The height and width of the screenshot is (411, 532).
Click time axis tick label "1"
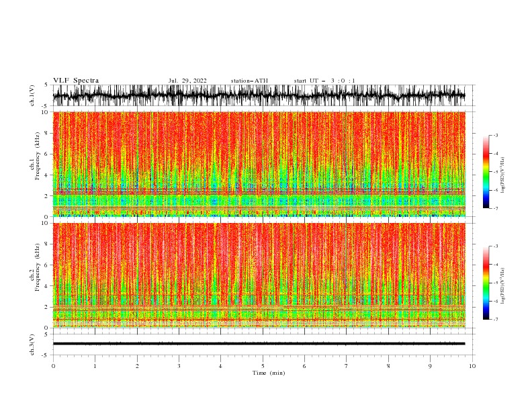[95, 366]
